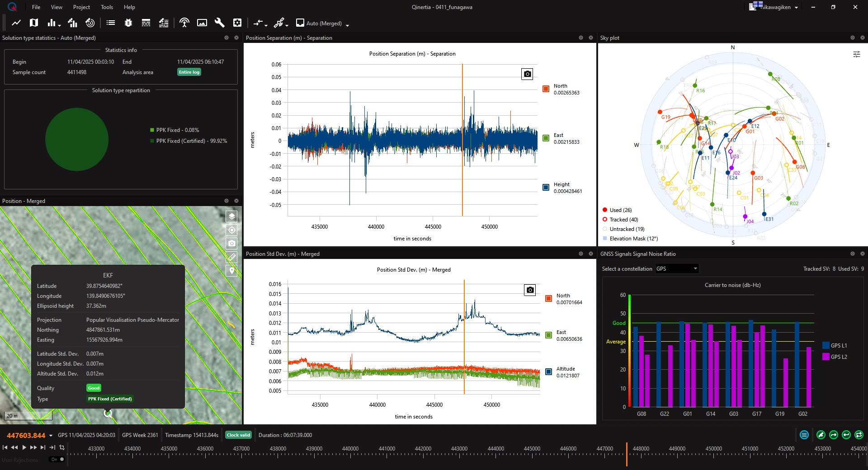Image resolution: width=868 pixels, height=470 pixels.
Task: Click the satellite table toolbar icon
Action: click(x=164, y=23)
